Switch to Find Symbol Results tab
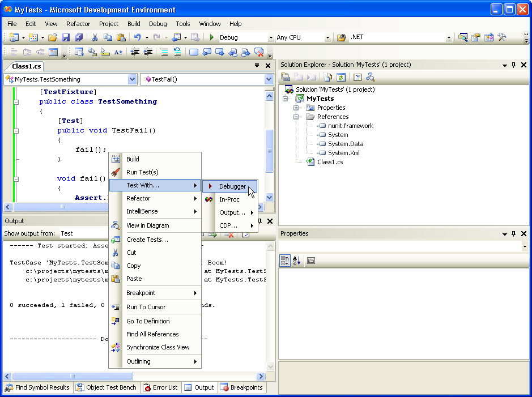Screen dimensions: 532x397 37,387
